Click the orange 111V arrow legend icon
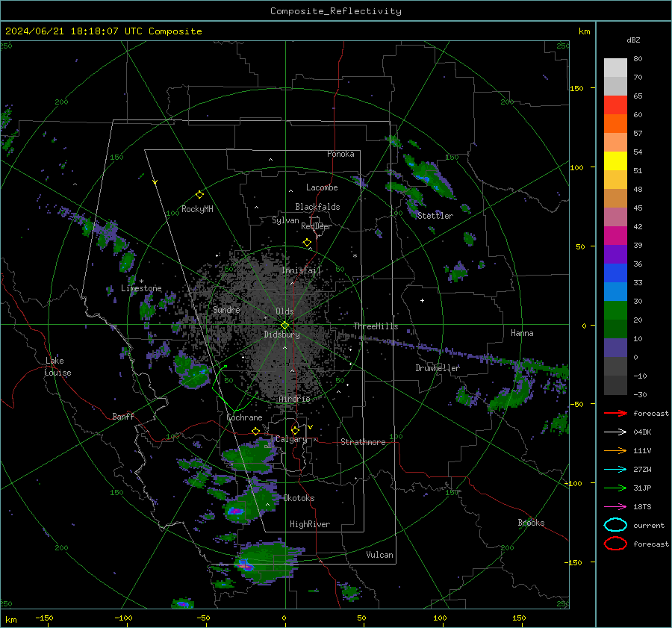Screen dimensions: 672x628 [x=615, y=450]
